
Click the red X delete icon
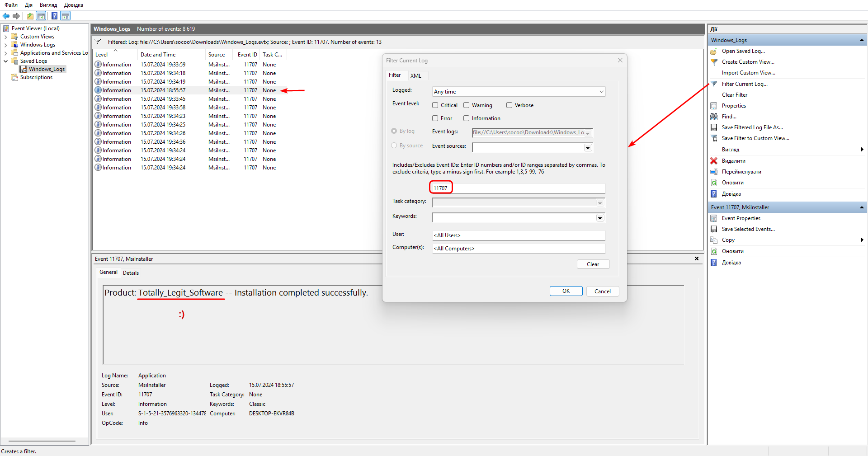pyautogui.click(x=714, y=161)
